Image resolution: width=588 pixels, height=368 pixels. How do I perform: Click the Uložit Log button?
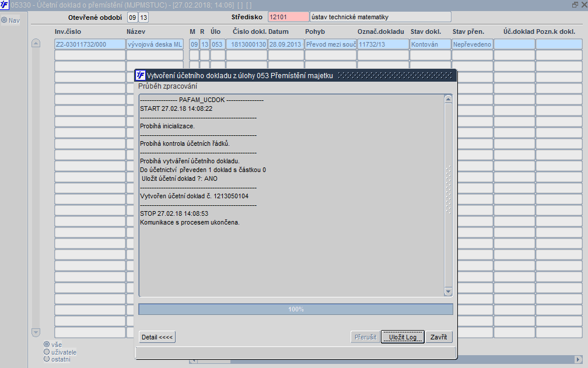click(402, 337)
